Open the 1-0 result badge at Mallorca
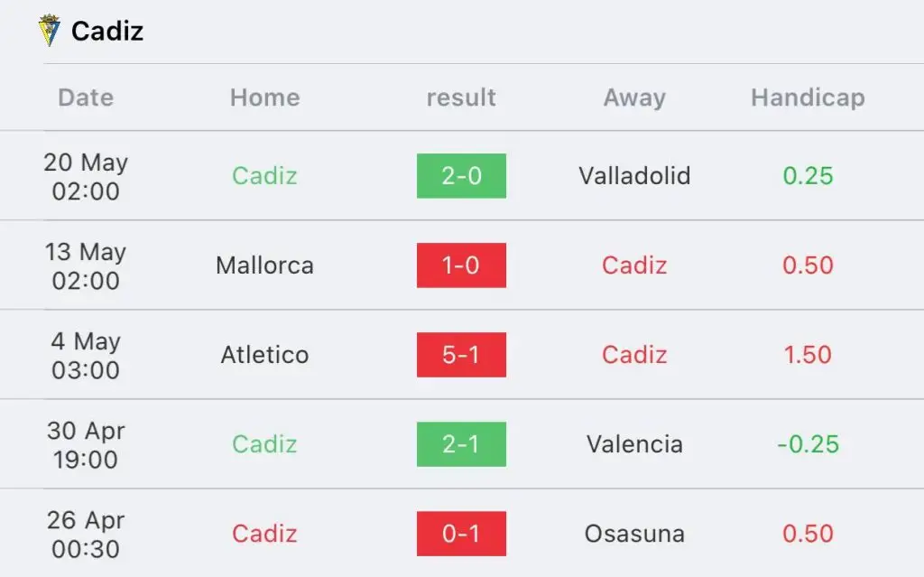Screen dimensions: 924x577 [461, 265]
